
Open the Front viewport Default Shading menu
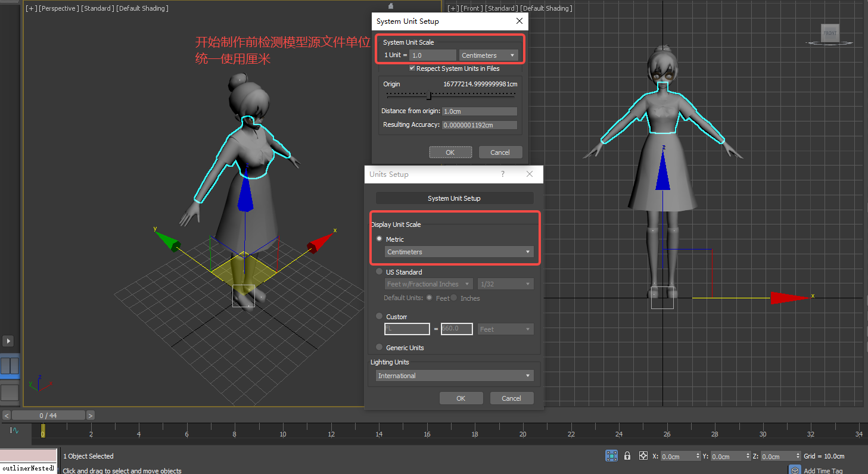546,8
